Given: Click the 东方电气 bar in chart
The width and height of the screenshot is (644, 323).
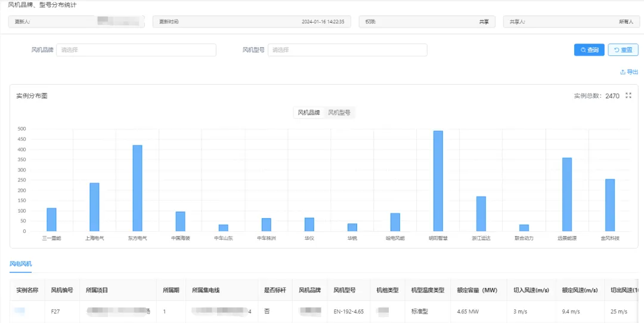Looking at the screenshot, I should (x=137, y=188).
